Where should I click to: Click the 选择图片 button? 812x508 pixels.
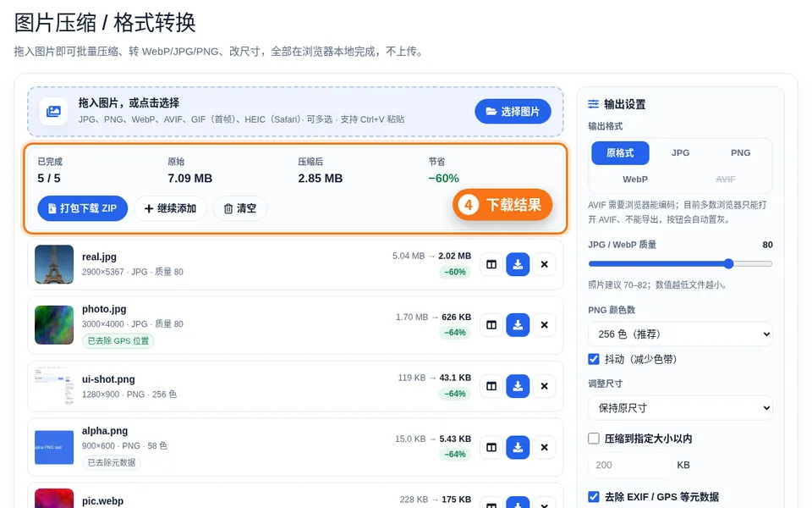tap(513, 112)
